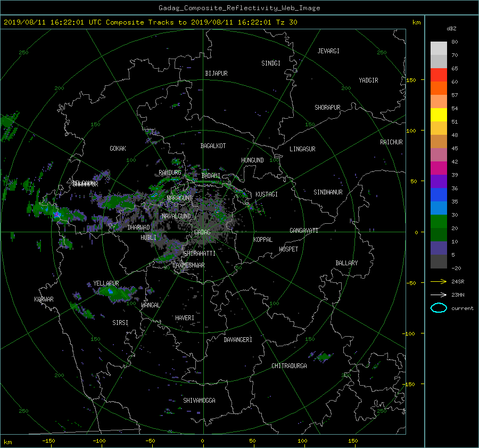Click the BIJAPUR city label
The height and width of the screenshot is (448, 479).
click(216, 74)
